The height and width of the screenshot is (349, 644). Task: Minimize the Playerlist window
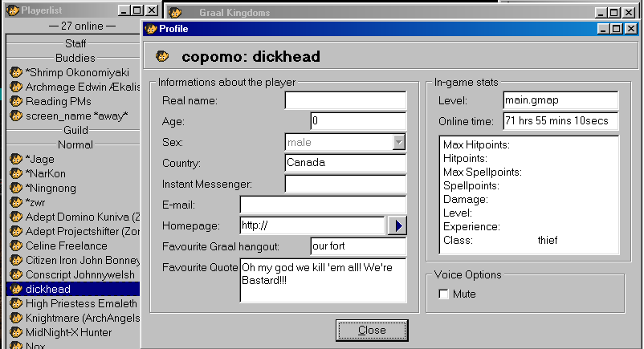(x=124, y=10)
